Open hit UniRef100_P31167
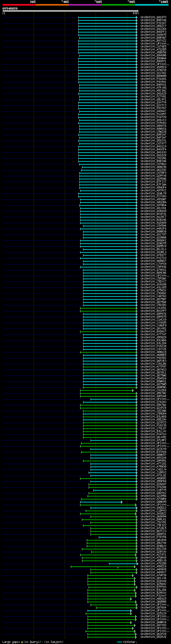This screenshot has width=171, height=644. (153, 23)
